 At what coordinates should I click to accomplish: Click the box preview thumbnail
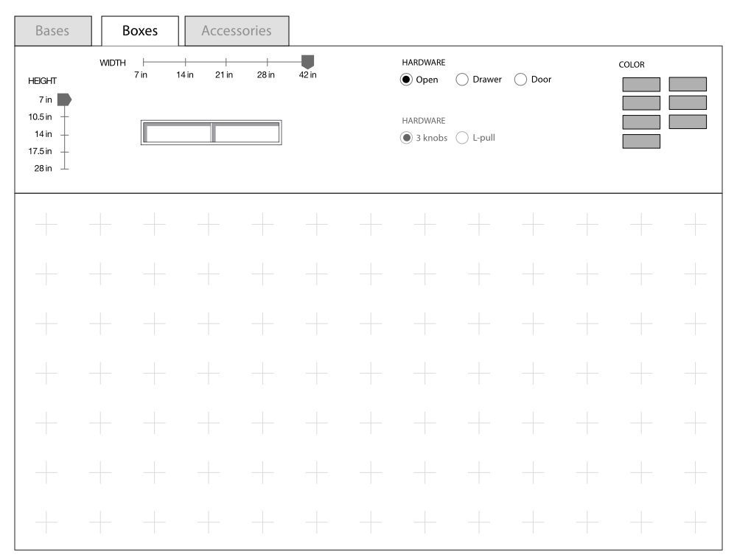coord(211,133)
